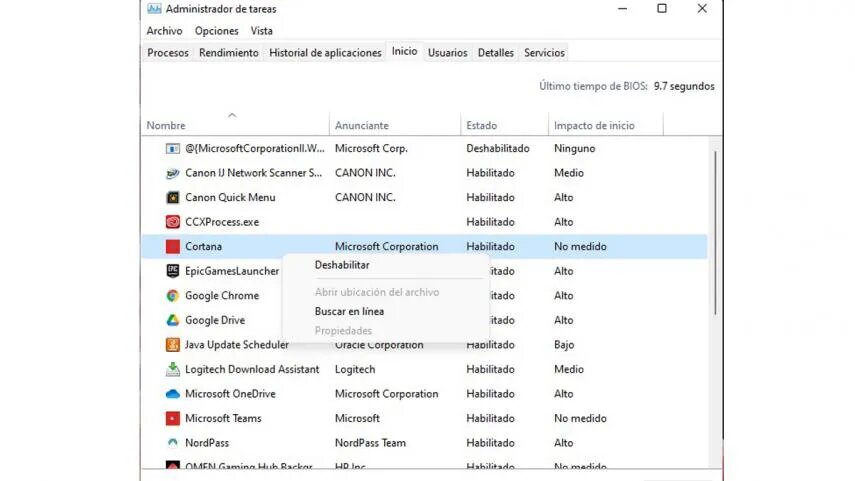The image size is (855, 481).
Task: Click the Canon IJ Network Scanner icon
Action: point(173,173)
